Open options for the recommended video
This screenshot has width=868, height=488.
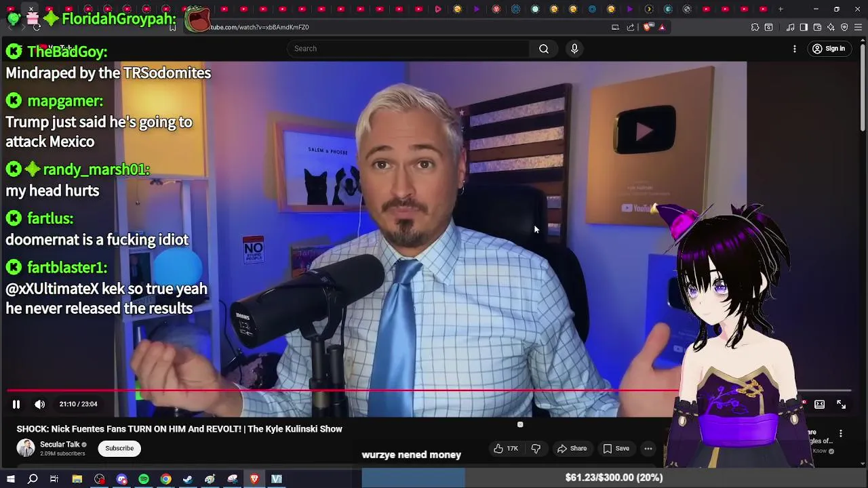click(841, 434)
